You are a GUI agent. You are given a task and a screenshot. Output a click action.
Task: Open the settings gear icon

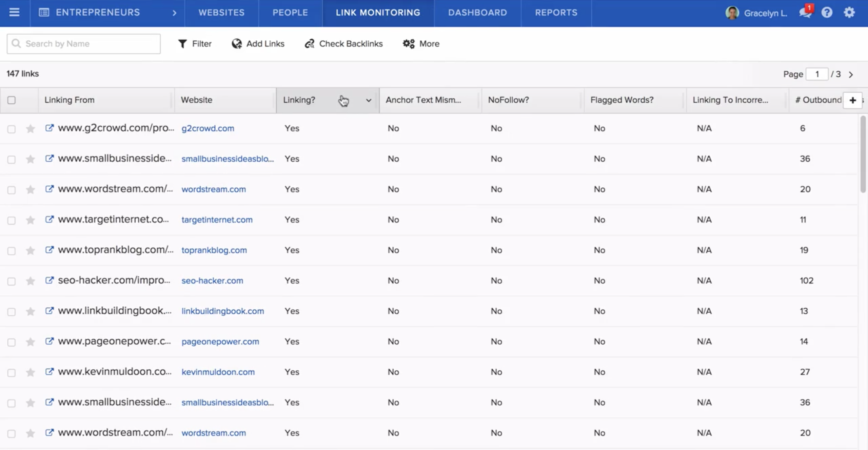tap(849, 13)
